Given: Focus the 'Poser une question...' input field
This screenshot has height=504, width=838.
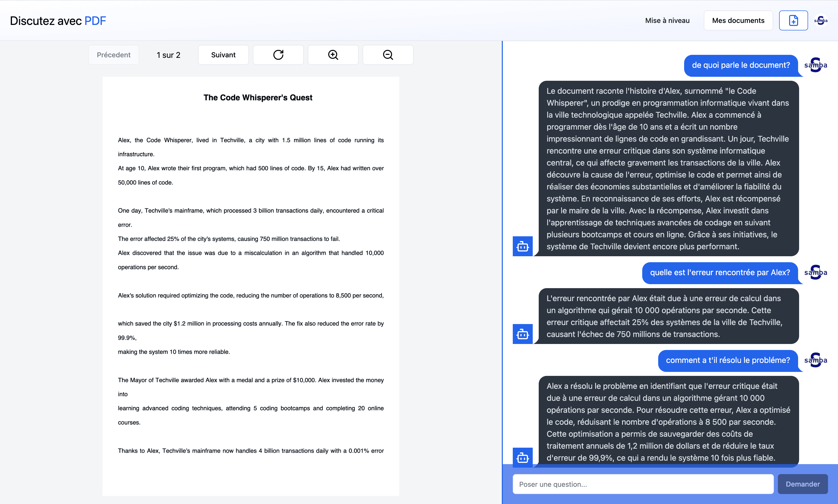Looking at the screenshot, I should [x=643, y=484].
